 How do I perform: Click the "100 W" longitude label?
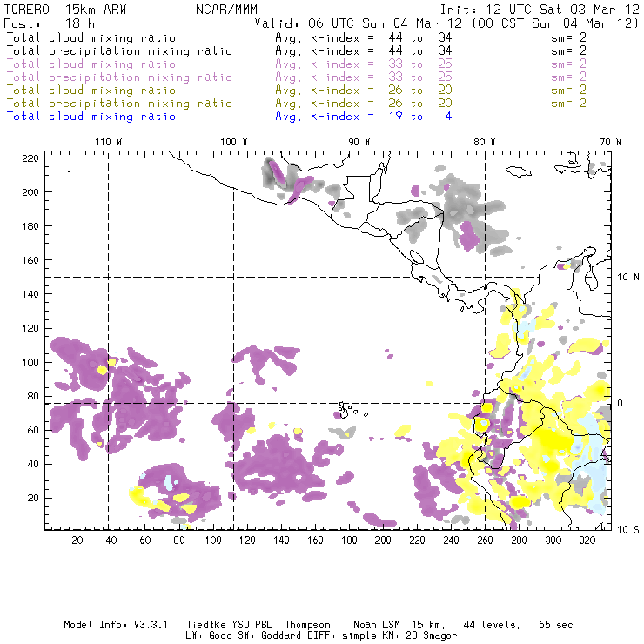click(x=234, y=142)
